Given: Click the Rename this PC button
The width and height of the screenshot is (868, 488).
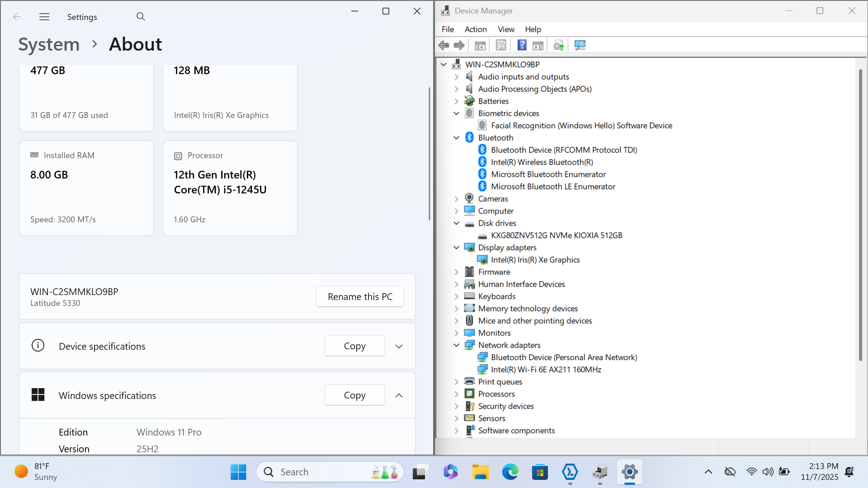Looking at the screenshot, I should (360, 297).
